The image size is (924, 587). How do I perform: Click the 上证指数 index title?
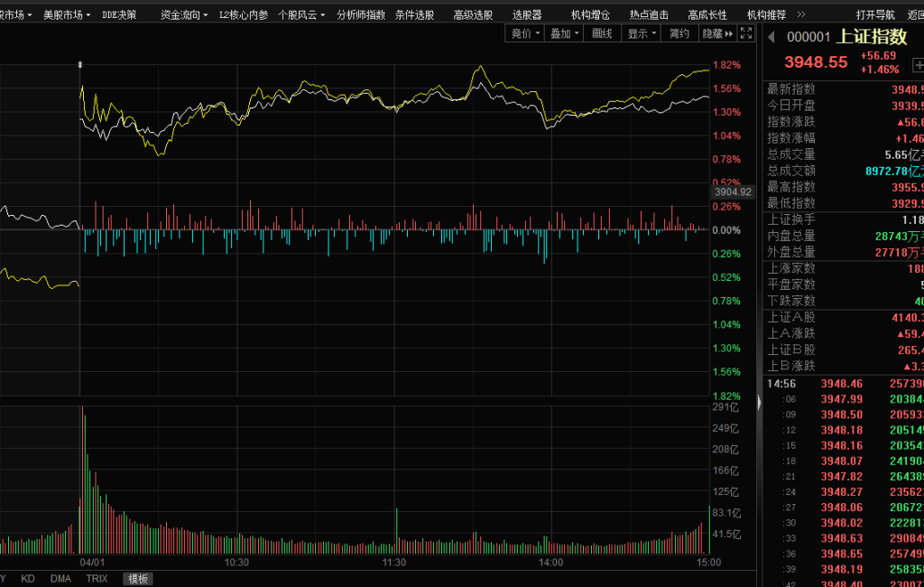point(872,36)
